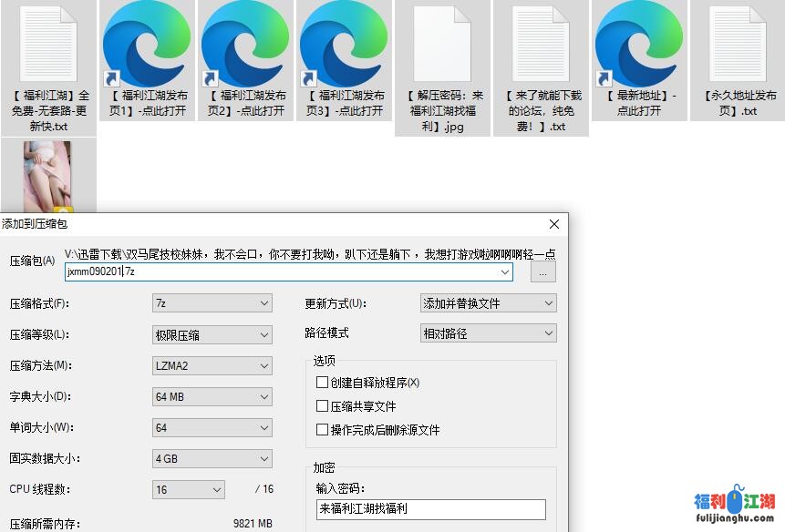Select the 永久地址发布页.txt file icon

[737, 46]
